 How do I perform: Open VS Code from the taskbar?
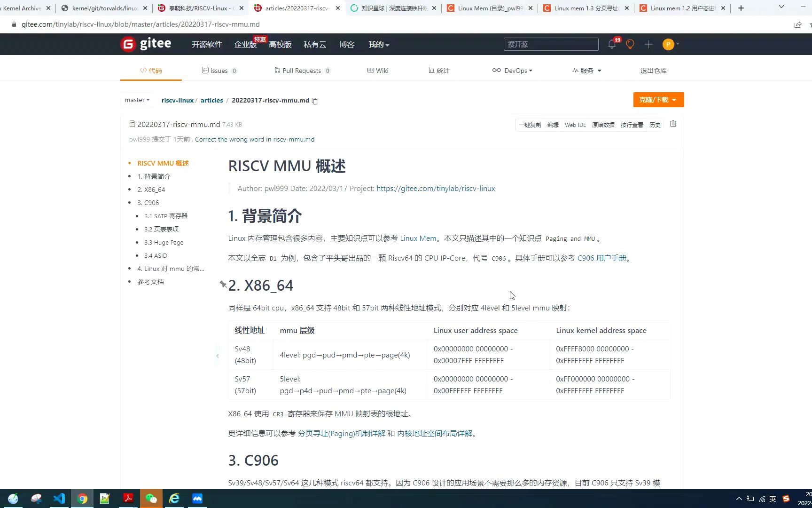[x=59, y=499]
